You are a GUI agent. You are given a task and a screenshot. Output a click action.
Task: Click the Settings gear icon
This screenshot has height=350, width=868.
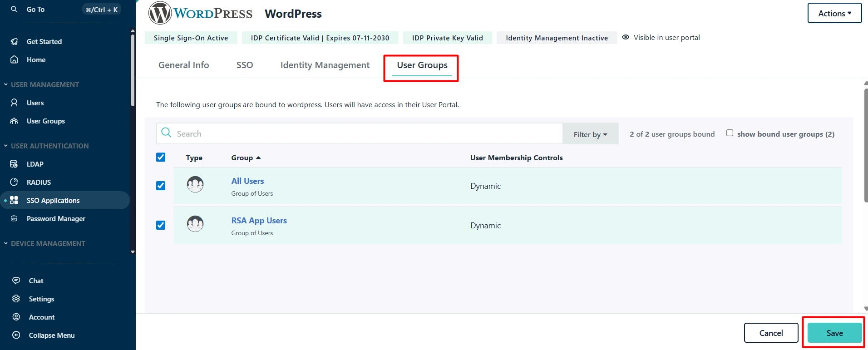coord(16,299)
